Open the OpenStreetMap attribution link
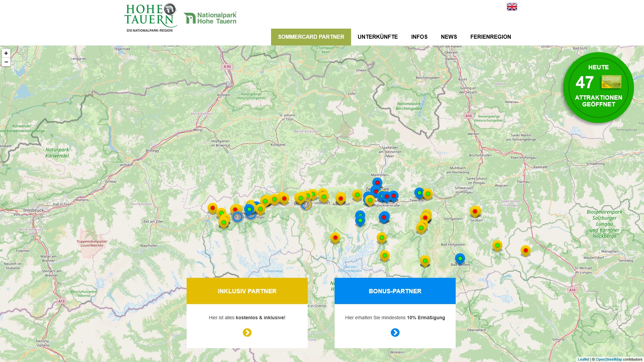The height and width of the screenshot is (362, 644). tap(609, 359)
